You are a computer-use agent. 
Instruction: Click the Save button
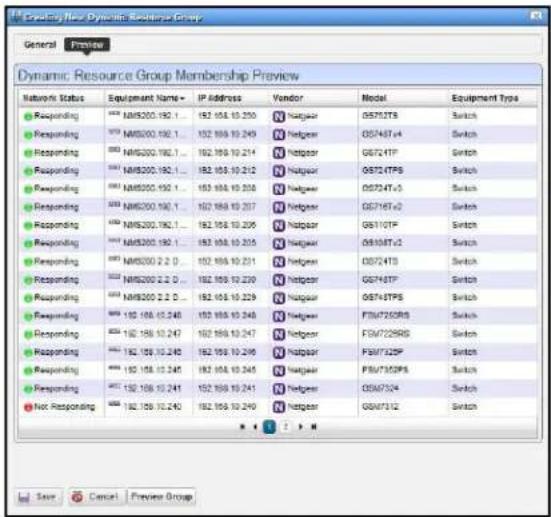pos(38,497)
